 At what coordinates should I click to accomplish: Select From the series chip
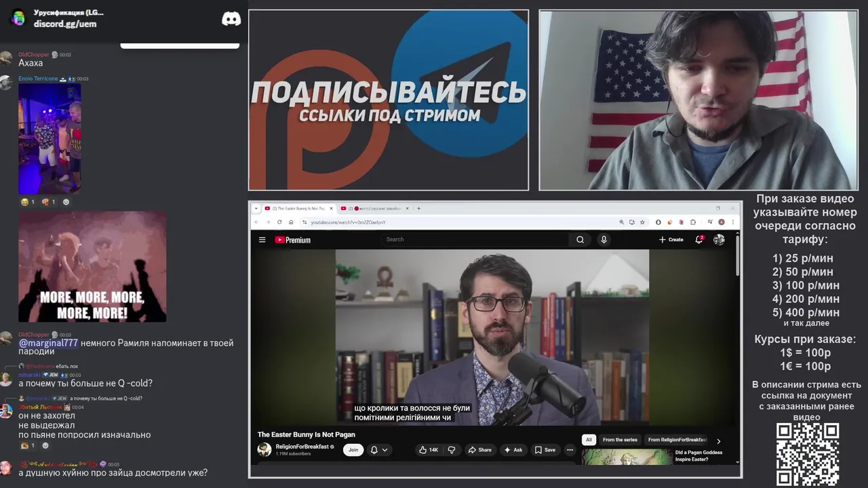620,440
